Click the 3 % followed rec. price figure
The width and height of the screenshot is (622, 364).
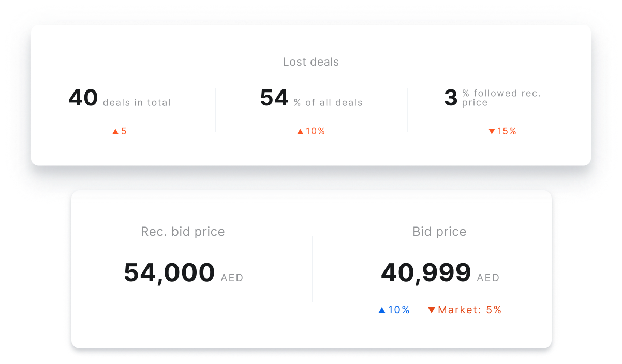click(x=492, y=98)
